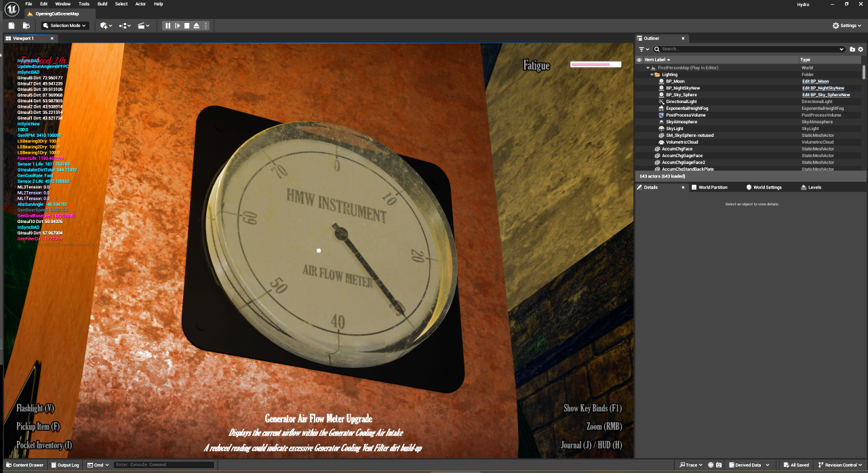The width and height of the screenshot is (868, 473).
Task: Click the VolumetricCloud actor icon
Action: [660, 142]
